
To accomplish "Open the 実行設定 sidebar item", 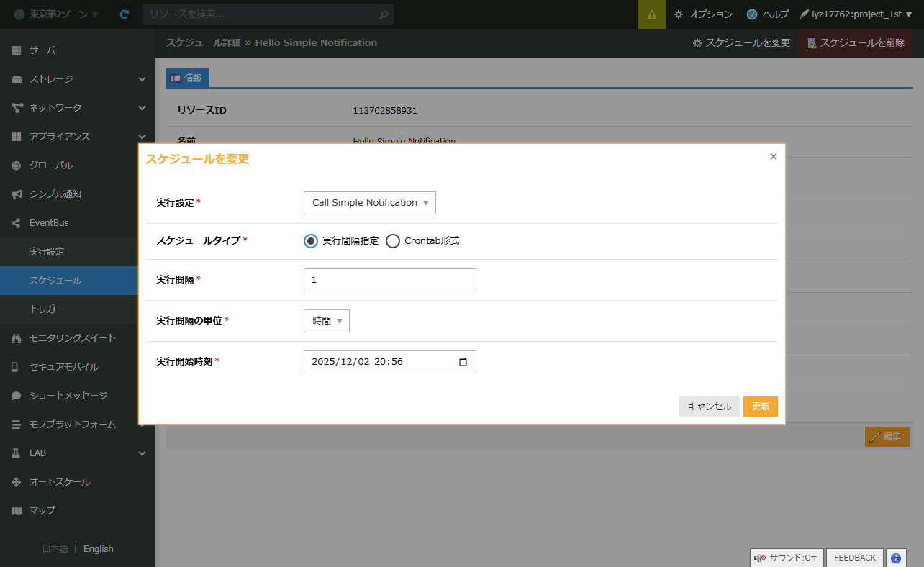I will (47, 252).
